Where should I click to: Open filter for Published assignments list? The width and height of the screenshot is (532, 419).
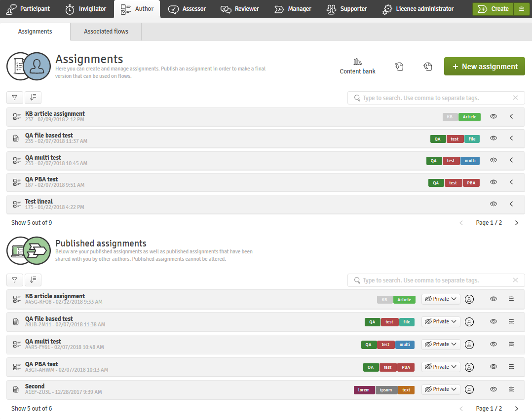point(15,280)
